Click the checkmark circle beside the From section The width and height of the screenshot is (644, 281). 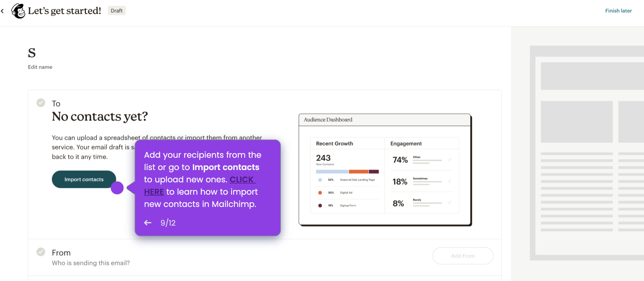coord(41,252)
